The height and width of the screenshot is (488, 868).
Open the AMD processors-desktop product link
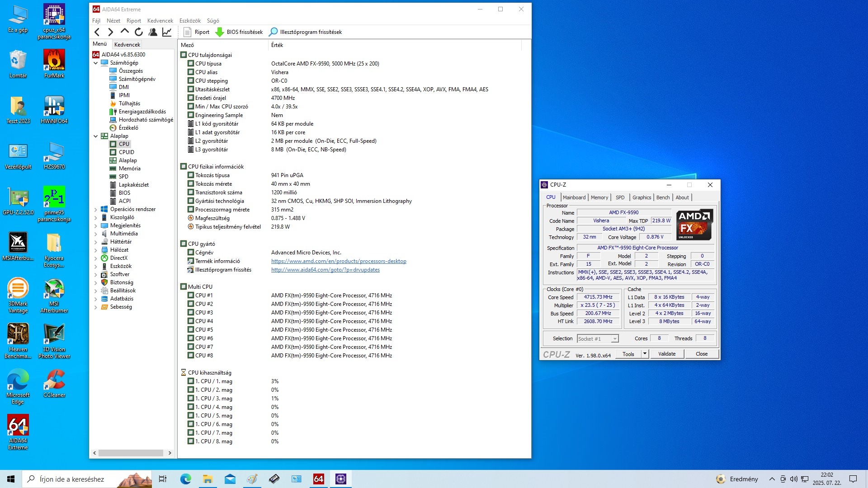pos(339,261)
